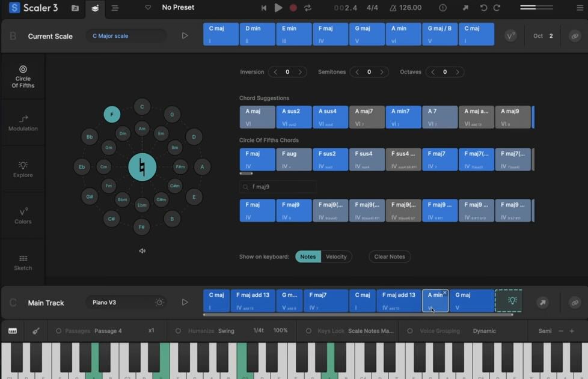Open the Circle Of Fifths panel

pos(23,77)
